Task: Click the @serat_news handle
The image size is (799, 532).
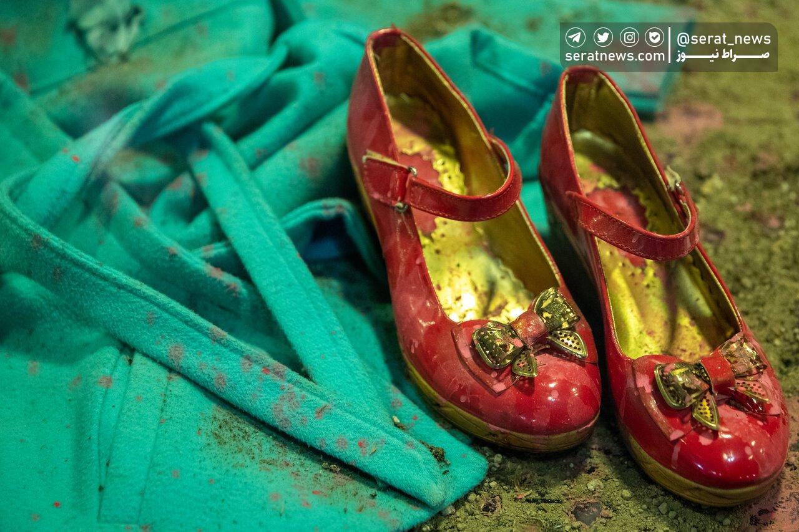Action: (x=723, y=39)
